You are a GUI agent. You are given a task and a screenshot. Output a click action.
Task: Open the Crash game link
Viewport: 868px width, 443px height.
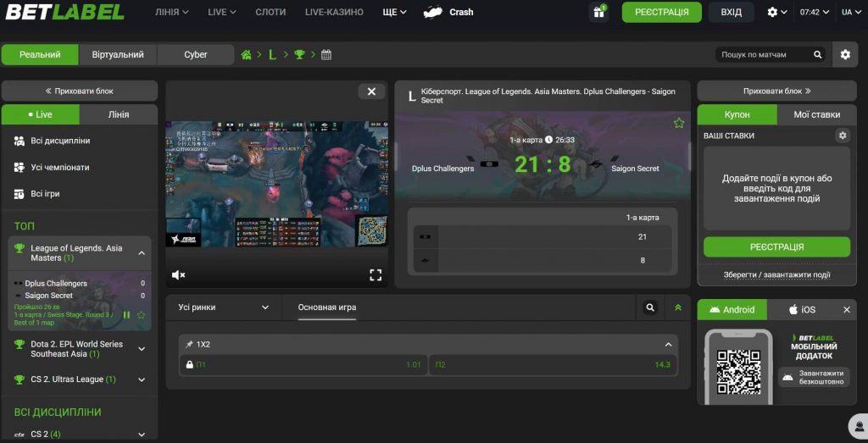[448, 12]
